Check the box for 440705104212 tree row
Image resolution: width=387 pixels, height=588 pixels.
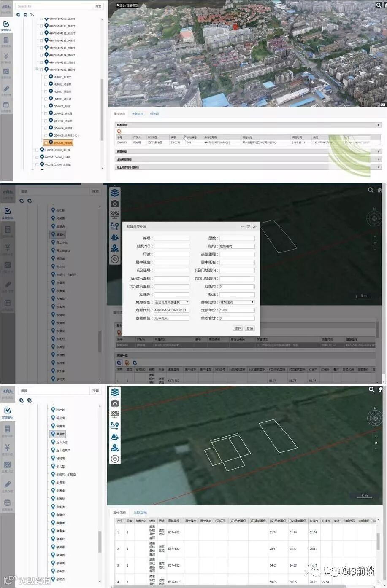41,40
